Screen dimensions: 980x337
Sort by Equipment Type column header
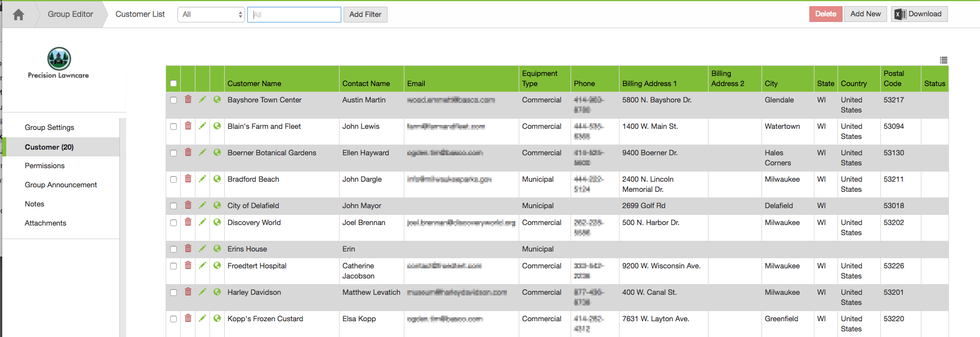coord(540,78)
